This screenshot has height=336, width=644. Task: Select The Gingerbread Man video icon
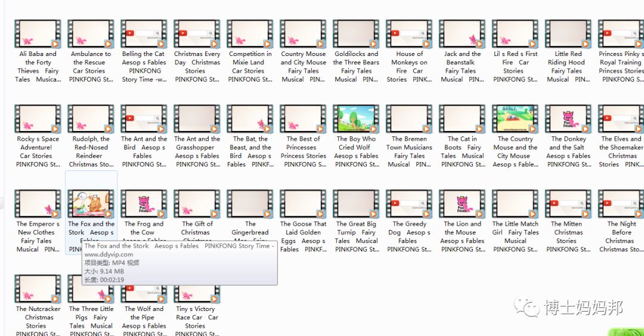[250, 204]
